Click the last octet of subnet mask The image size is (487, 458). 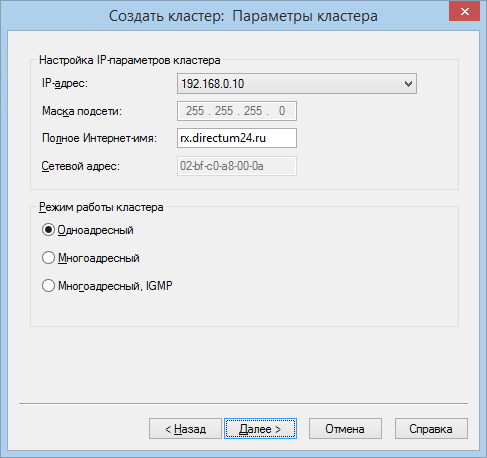click(282, 111)
